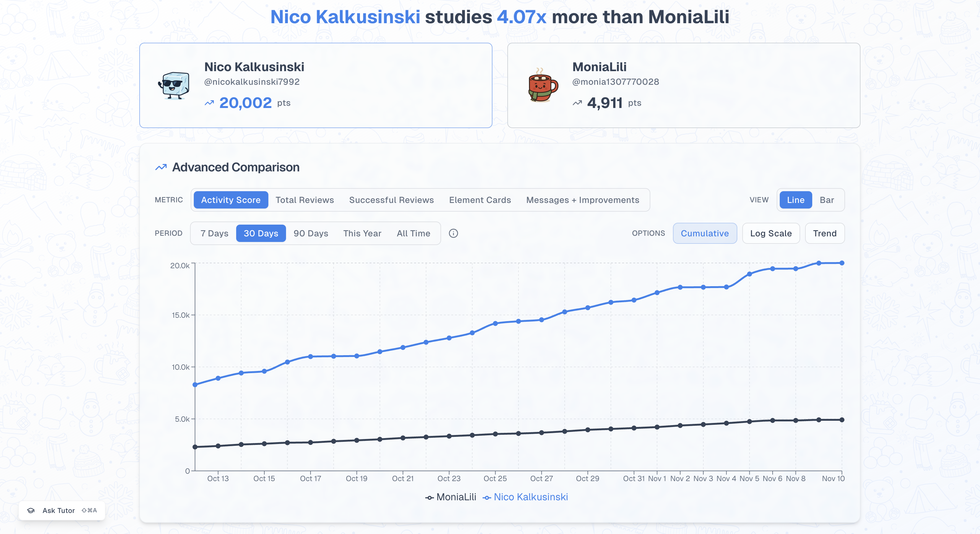Click the trend arrow beside 4,911 pts

(x=577, y=103)
